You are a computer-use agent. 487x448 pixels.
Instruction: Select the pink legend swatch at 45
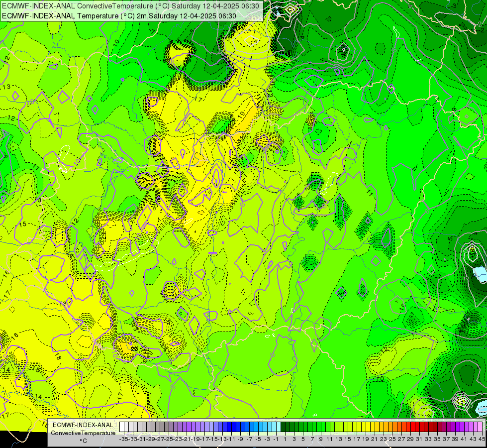(x=480, y=427)
